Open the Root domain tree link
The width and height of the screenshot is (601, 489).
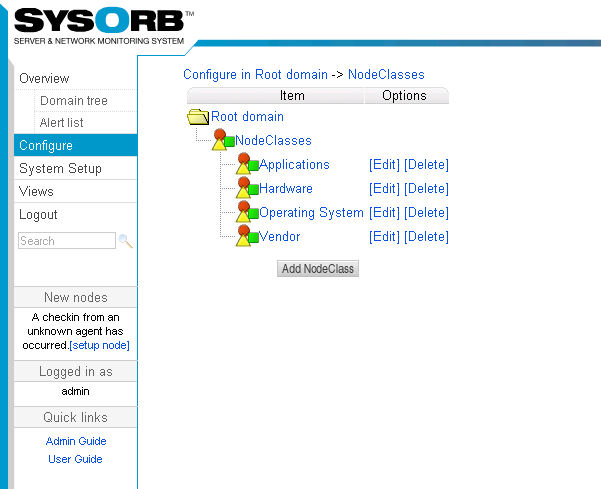[x=247, y=117]
